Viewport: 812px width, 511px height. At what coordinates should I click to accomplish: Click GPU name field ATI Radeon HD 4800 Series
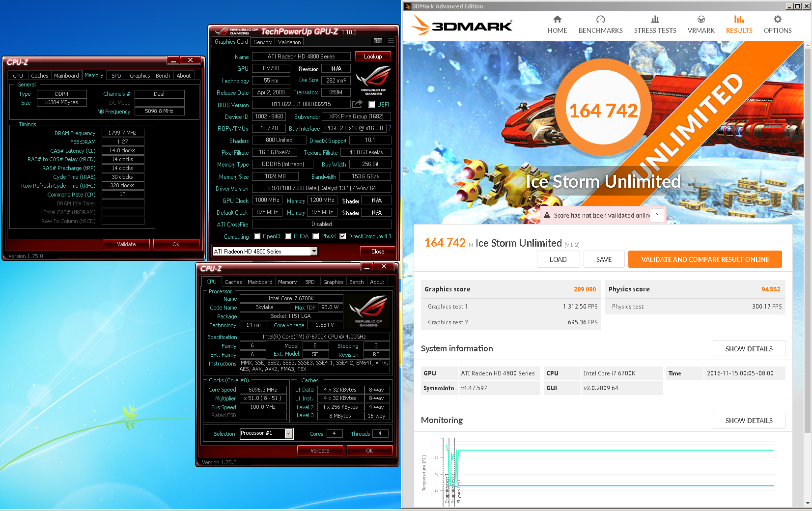click(301, 57)
